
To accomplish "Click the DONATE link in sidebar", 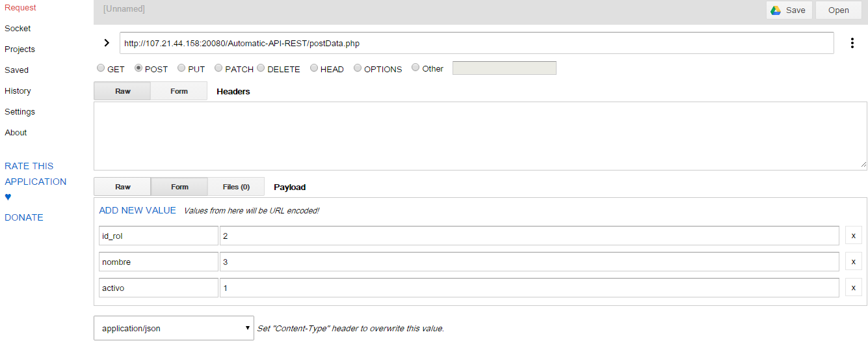I will click(x=24, y=217).
